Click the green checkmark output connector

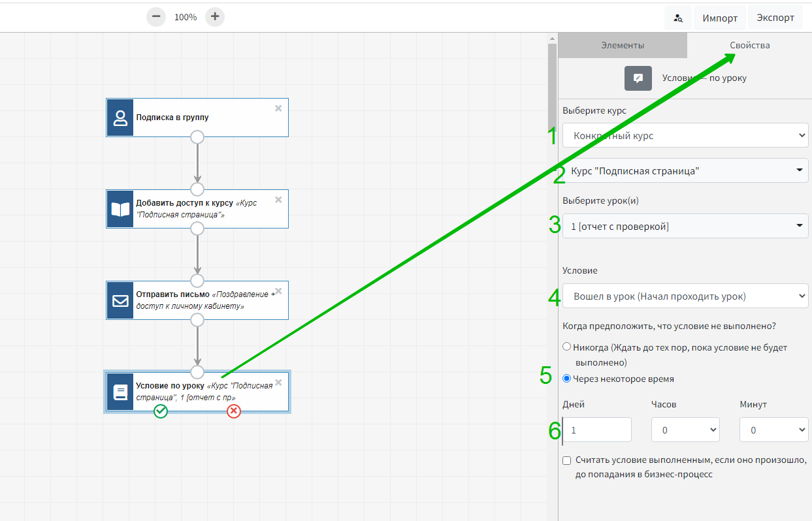(161, 411)
